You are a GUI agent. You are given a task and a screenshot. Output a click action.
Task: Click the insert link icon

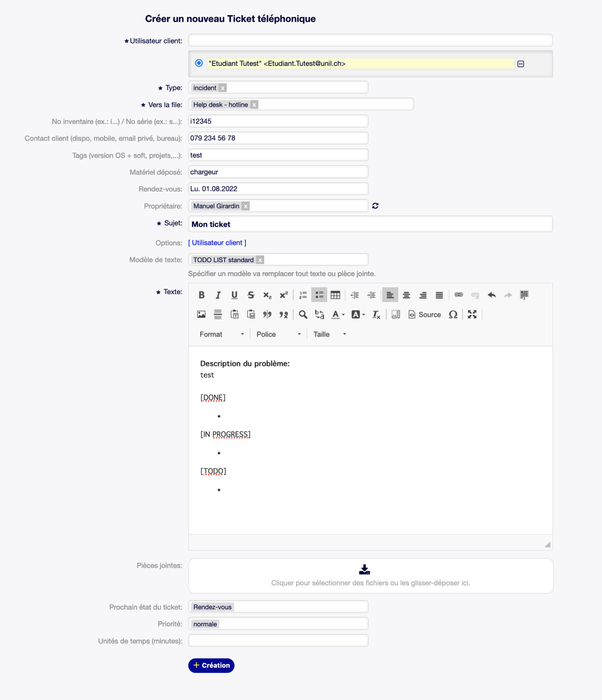(459, 295)
